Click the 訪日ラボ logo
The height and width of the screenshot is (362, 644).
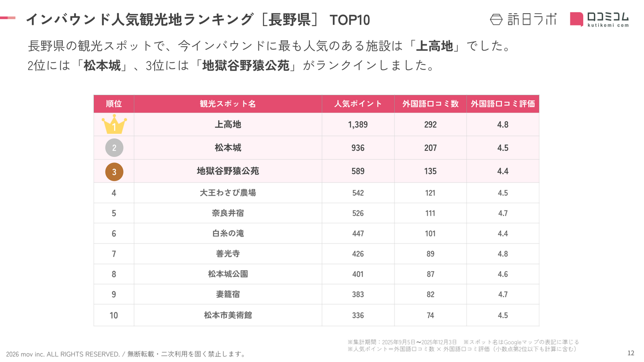click(524, 19)
